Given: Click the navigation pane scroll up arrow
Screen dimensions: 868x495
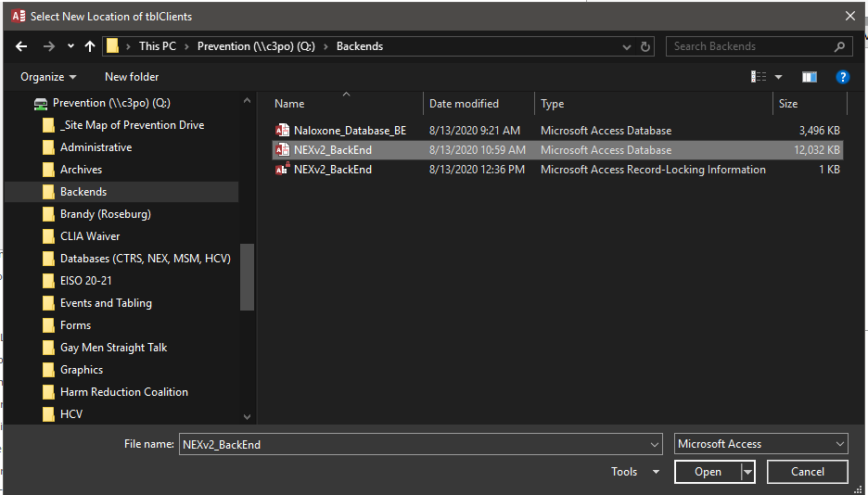Looking at the screenshot, I should click(x=247, y=101).
